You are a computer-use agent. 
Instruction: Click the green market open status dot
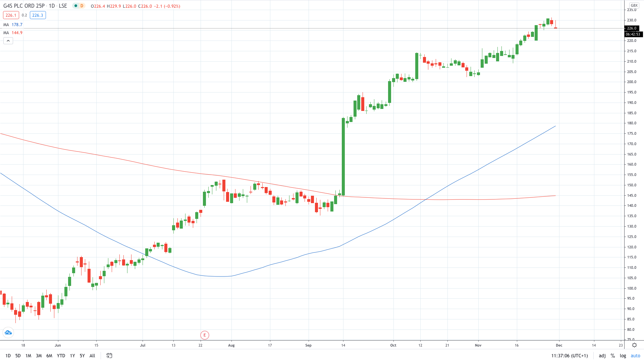pos(76,6)
